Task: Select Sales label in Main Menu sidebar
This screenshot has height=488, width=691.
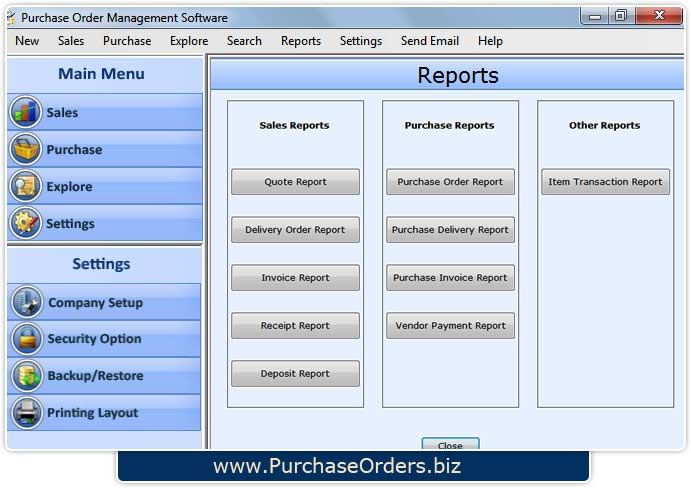Action: (62, 112)
